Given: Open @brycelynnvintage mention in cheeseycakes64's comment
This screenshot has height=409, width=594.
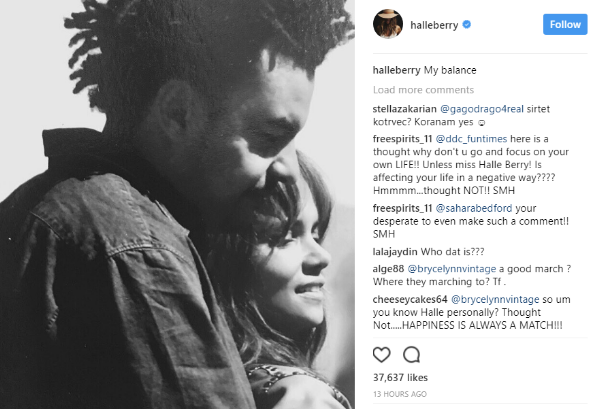Looking at the screenshot, I should point(495,300).
